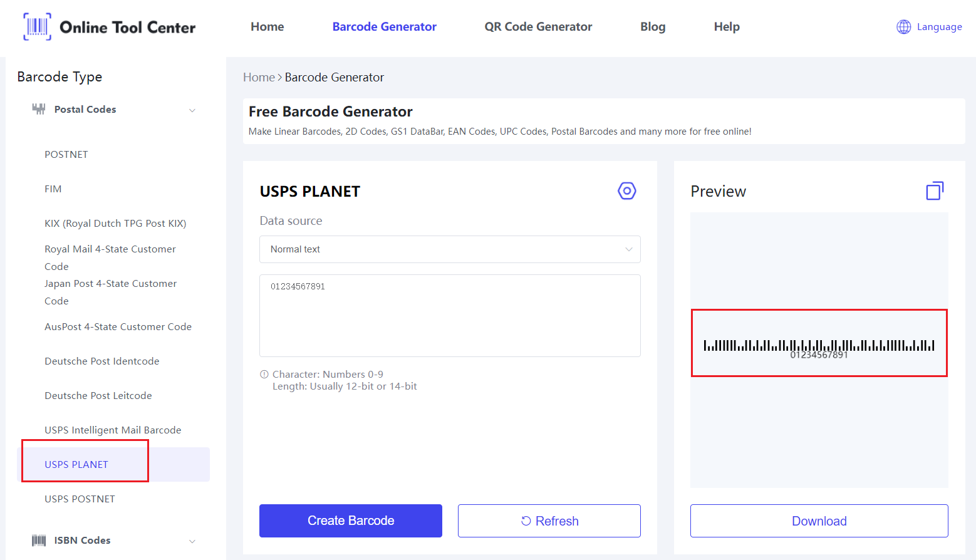Click the globe Language icon
This screenshot has height=560, width=976.
click(x=903, y=27)
